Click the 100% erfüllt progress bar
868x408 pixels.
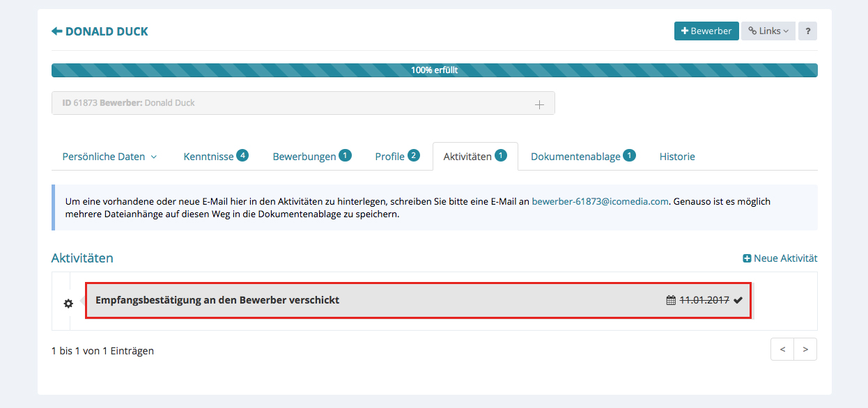point(434,70)
